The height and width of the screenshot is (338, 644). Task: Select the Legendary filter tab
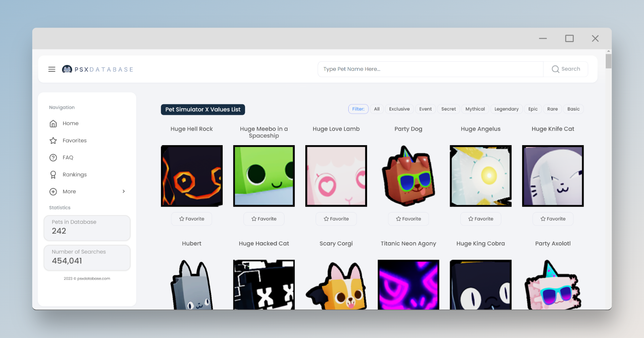pyautogui.click(x=507, y=109)
